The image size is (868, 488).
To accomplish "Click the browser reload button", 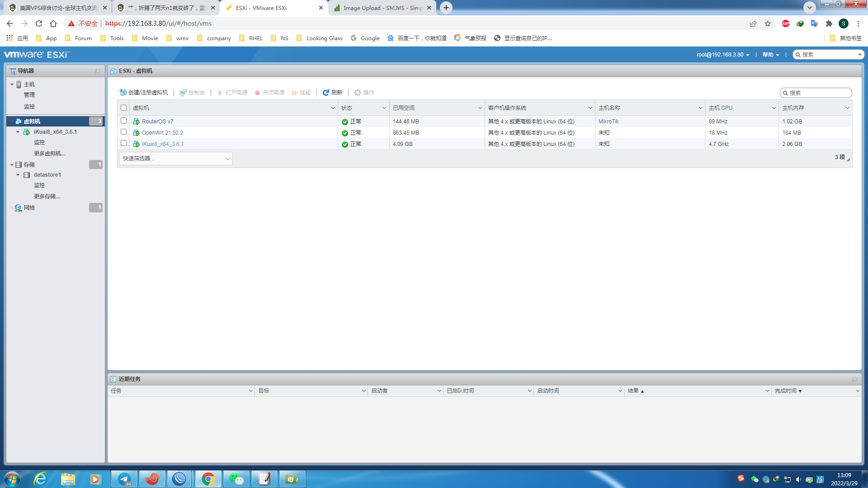I will [x=39, y=23].
